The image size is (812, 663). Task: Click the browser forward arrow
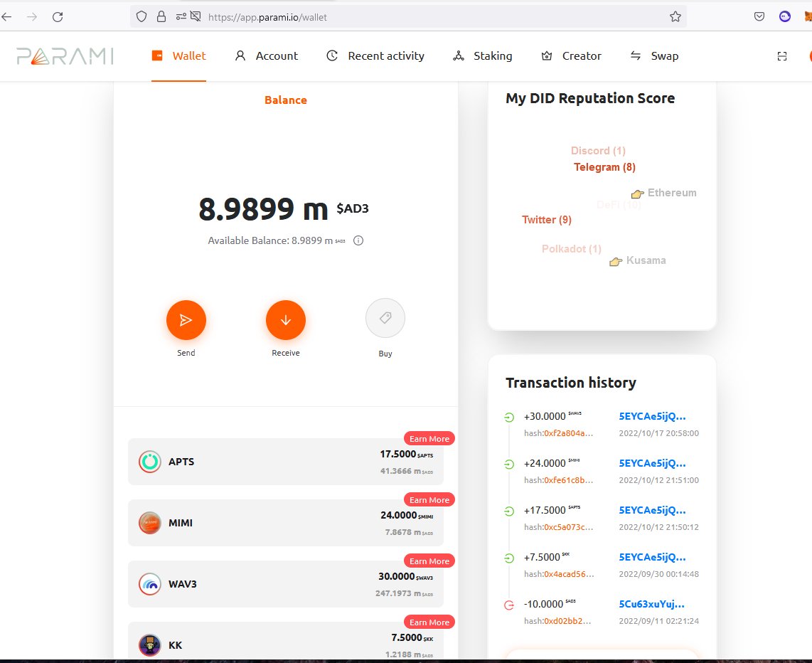(32, 16)
